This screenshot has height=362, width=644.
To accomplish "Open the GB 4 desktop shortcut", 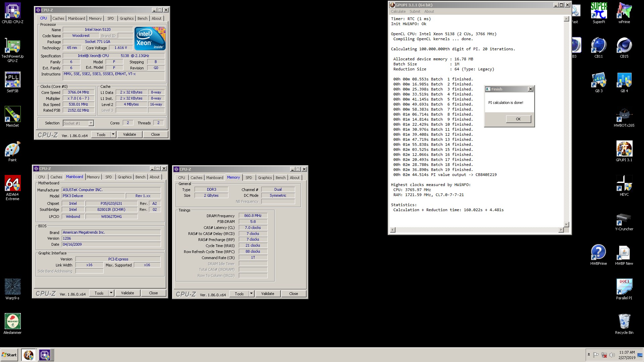I will pyautogui.click(x=624, y=82).
